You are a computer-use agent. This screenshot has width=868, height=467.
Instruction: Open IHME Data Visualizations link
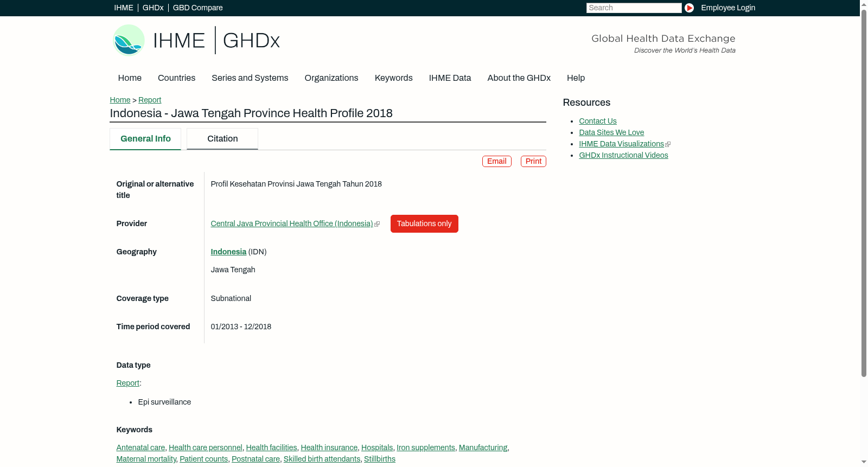click(x=622, y=144)
